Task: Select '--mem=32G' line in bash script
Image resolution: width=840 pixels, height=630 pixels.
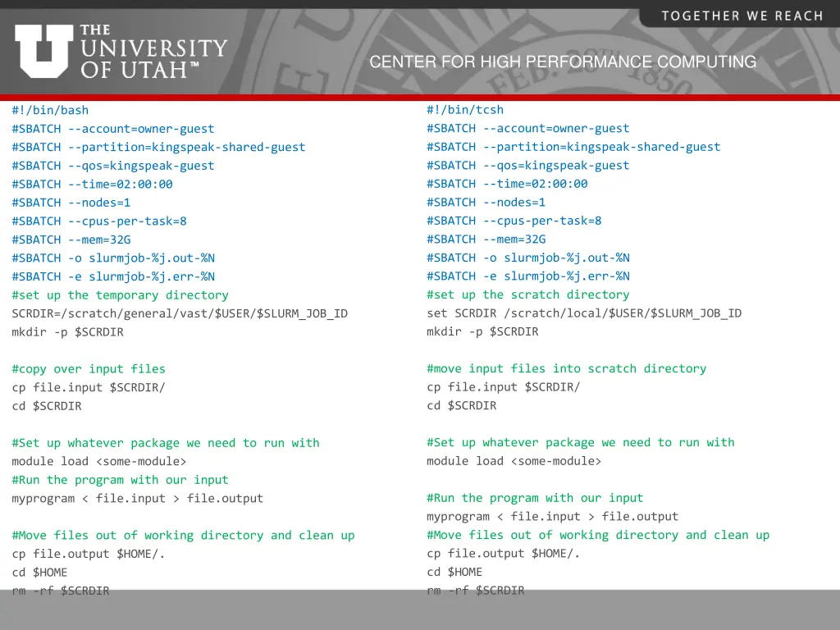Action: tap(71, 240)
